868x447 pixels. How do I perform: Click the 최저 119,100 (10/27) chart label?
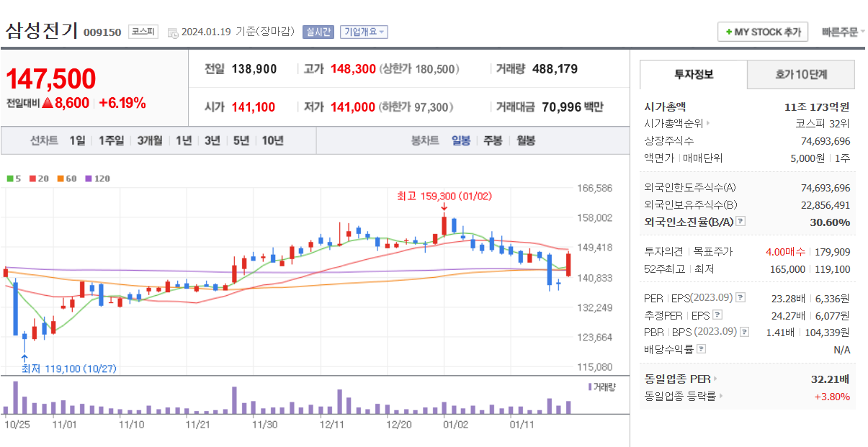(69, 369)
